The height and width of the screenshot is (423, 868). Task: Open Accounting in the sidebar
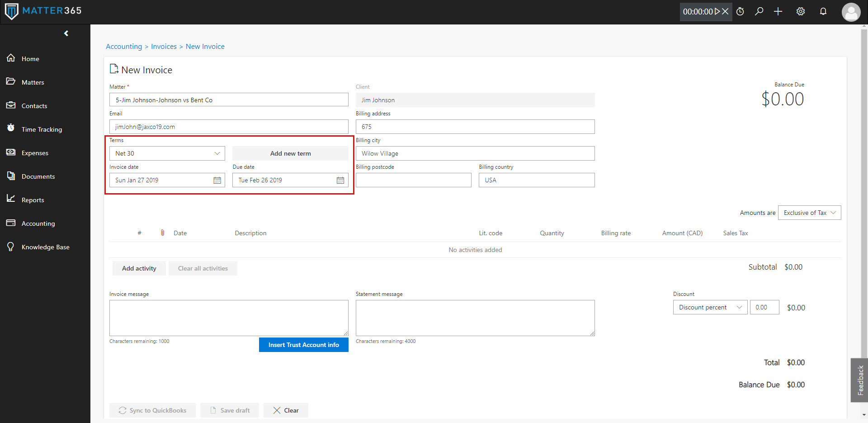tap(38, 223)
